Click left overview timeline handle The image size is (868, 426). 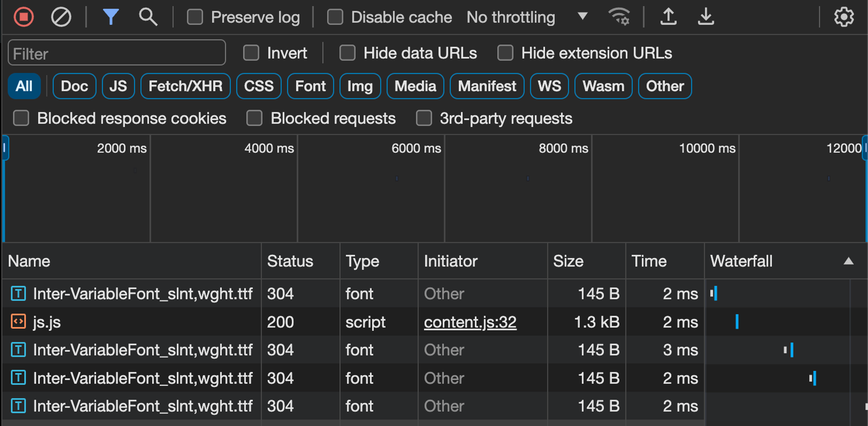pyautogui.click(x=5, y=148)
